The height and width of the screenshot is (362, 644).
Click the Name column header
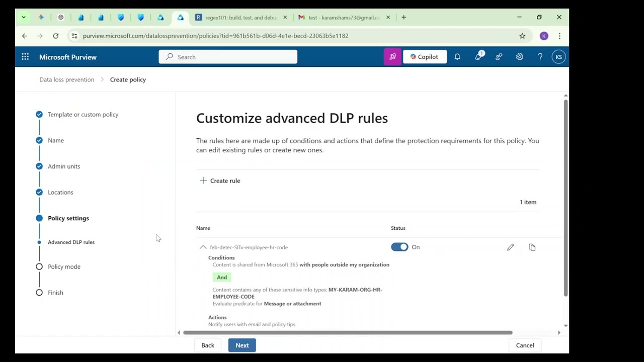[203, 228]
